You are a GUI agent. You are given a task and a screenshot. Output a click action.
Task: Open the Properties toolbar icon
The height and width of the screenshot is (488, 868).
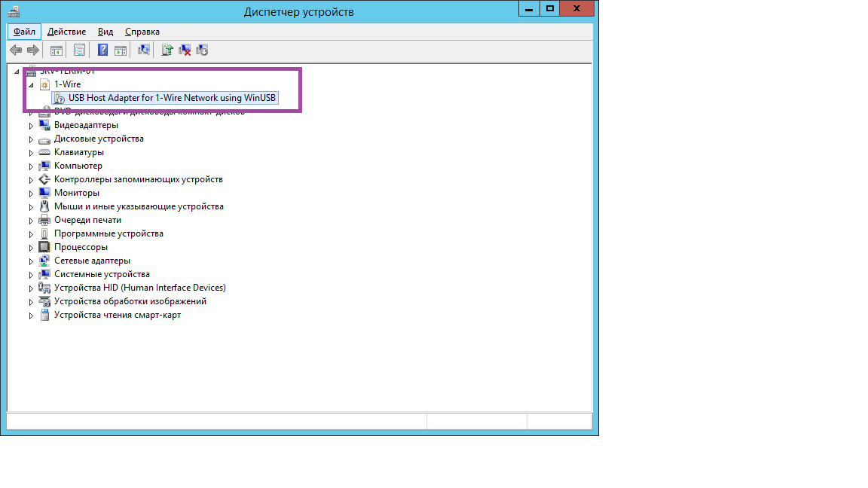pos(79,50)
